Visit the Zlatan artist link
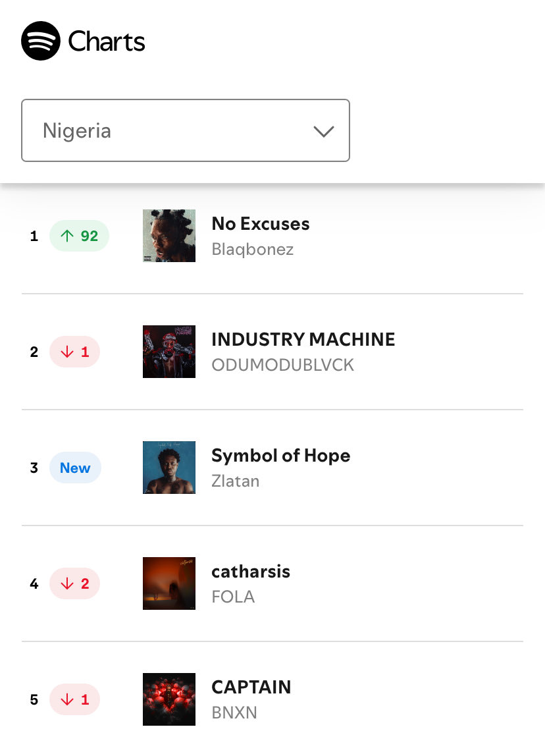 tap(236, 481)
